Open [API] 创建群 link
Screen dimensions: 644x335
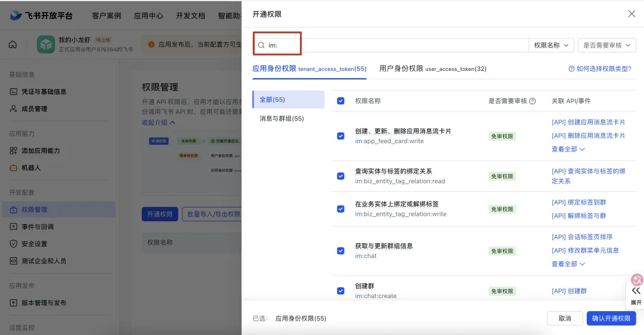tap(569, 291)
